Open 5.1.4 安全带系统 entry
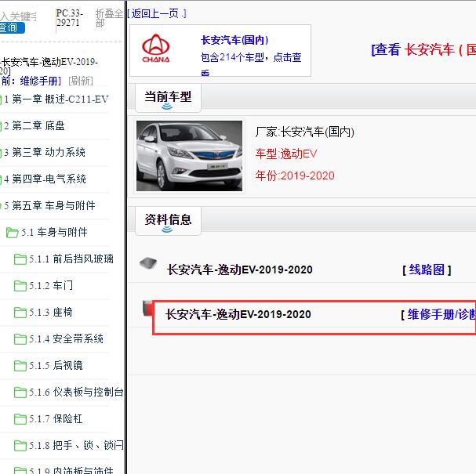The width and height of the screenshot is (476, 474). pos(66,338)
